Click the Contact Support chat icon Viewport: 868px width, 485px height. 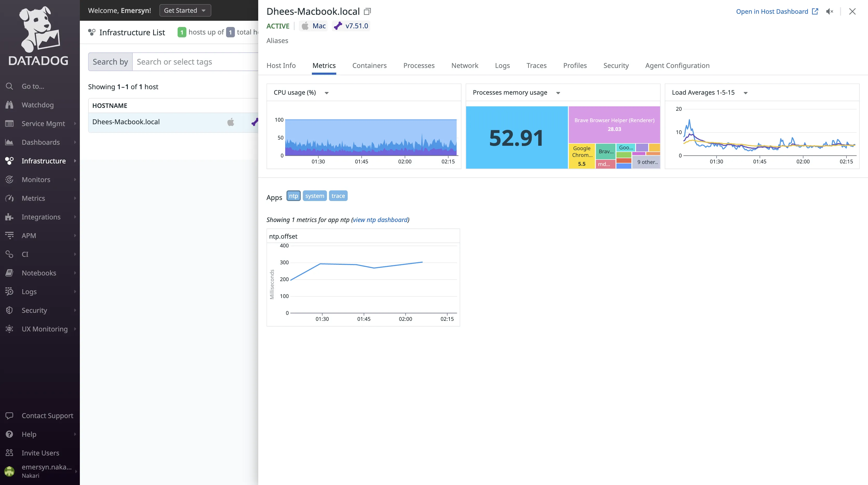tap(9, 415)
